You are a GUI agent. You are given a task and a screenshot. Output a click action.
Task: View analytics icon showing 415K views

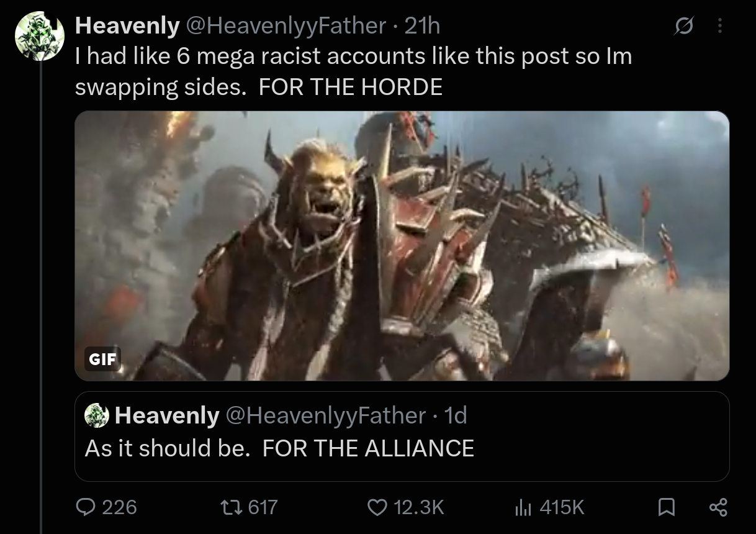[x=524, y=507]
